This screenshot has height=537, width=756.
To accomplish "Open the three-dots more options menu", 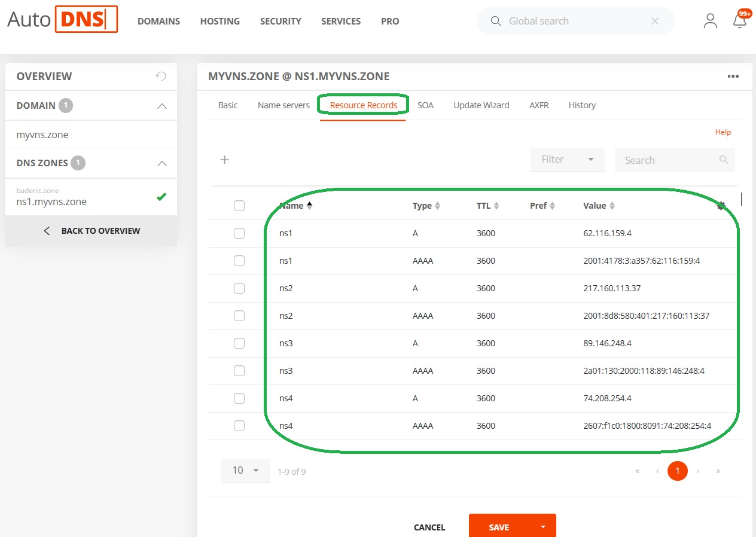I will [x=733, y=76].
